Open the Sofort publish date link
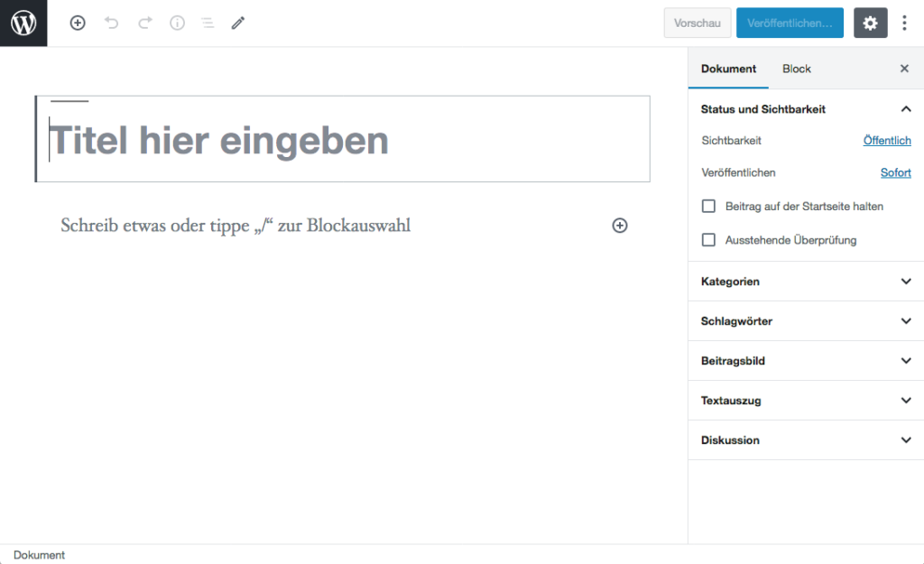 point(896,172)
